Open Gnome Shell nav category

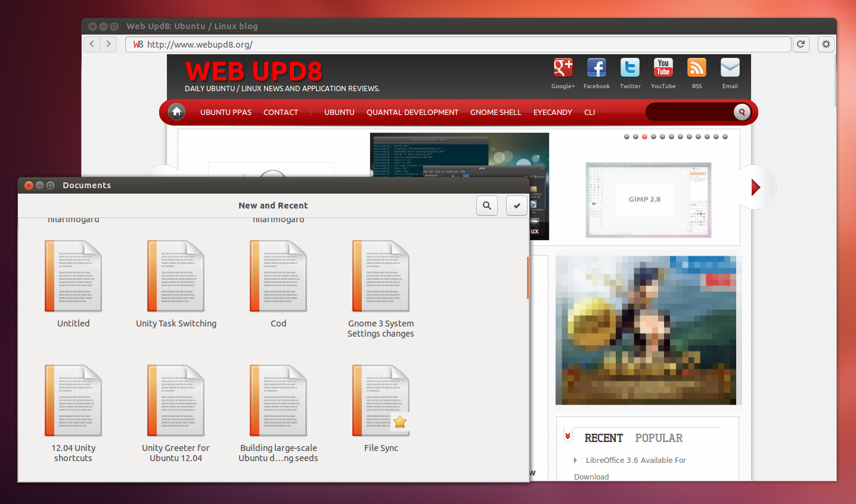[x=496, y=112]
